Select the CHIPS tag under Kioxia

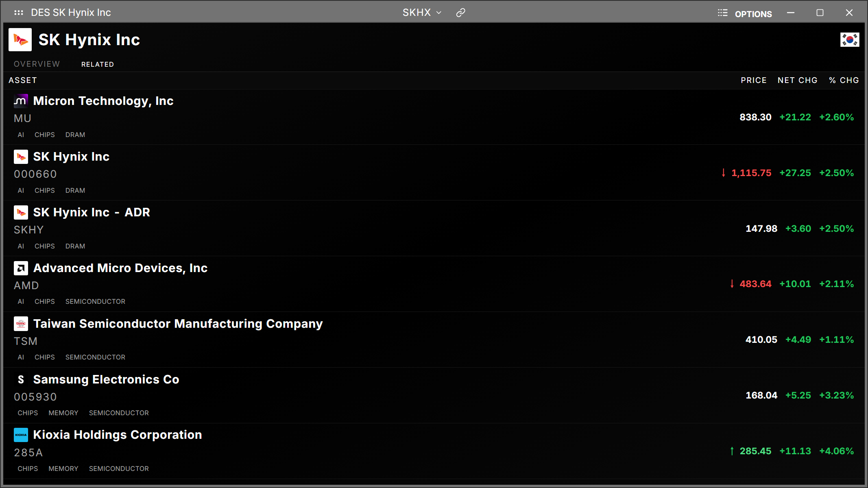(x=28, y=468)
